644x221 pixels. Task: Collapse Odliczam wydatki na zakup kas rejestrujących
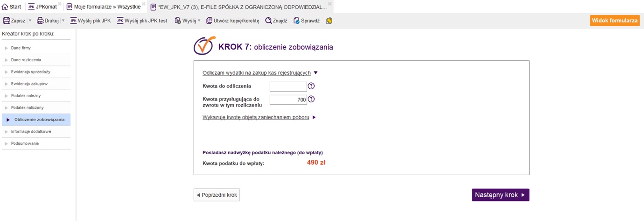coord(315,73)
